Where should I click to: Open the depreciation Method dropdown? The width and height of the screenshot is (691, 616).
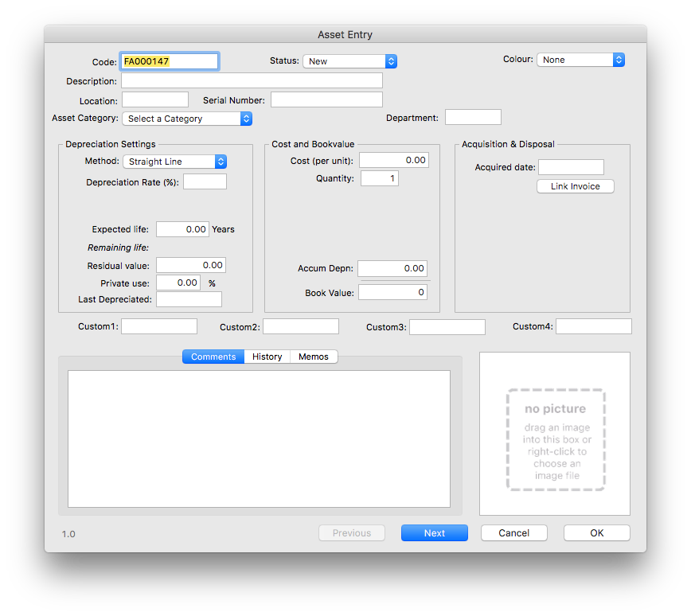point(174,162)
